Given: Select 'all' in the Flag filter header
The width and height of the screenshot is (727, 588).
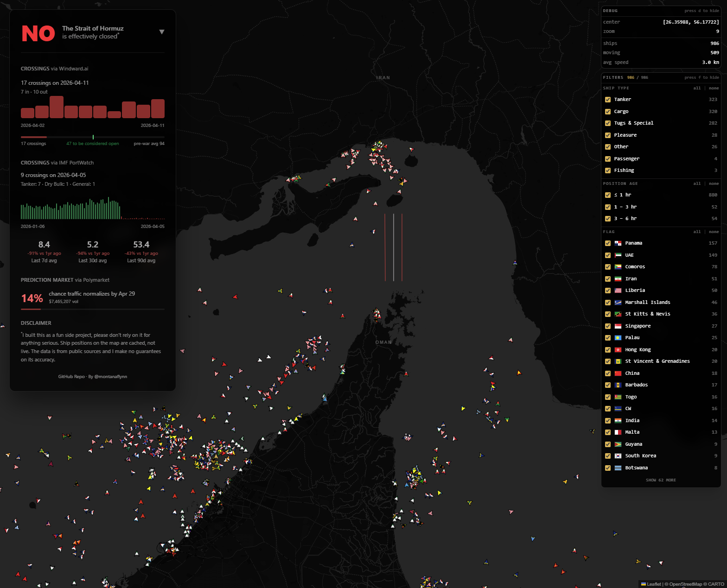Looking at the screenshot, I should point(697,232).
